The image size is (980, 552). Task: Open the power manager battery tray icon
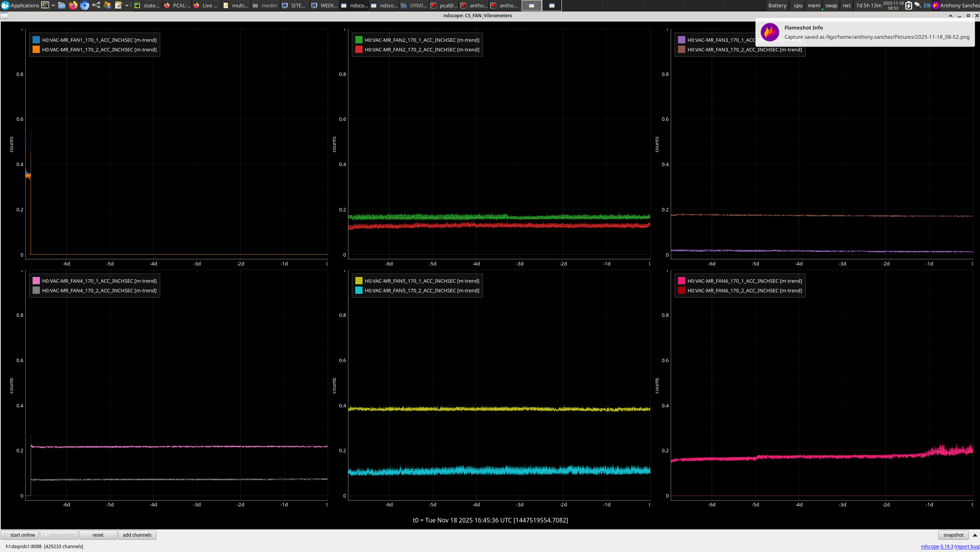tap(908, 5)
